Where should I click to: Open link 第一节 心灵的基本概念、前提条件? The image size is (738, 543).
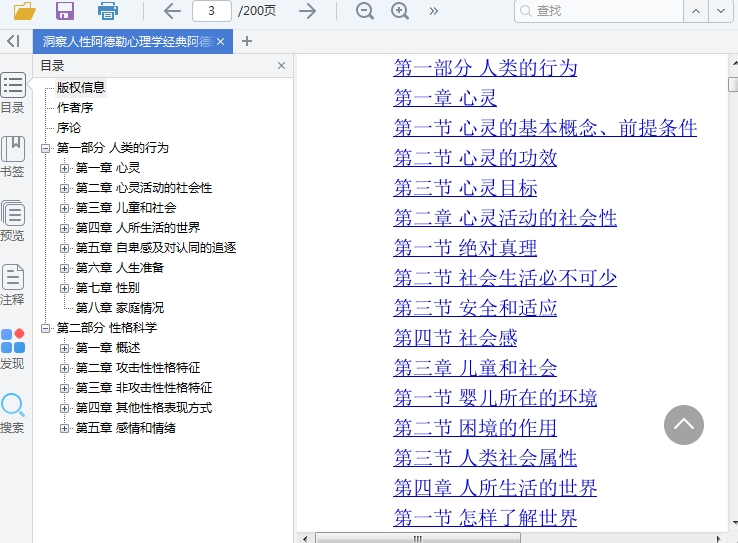point(545,128)
